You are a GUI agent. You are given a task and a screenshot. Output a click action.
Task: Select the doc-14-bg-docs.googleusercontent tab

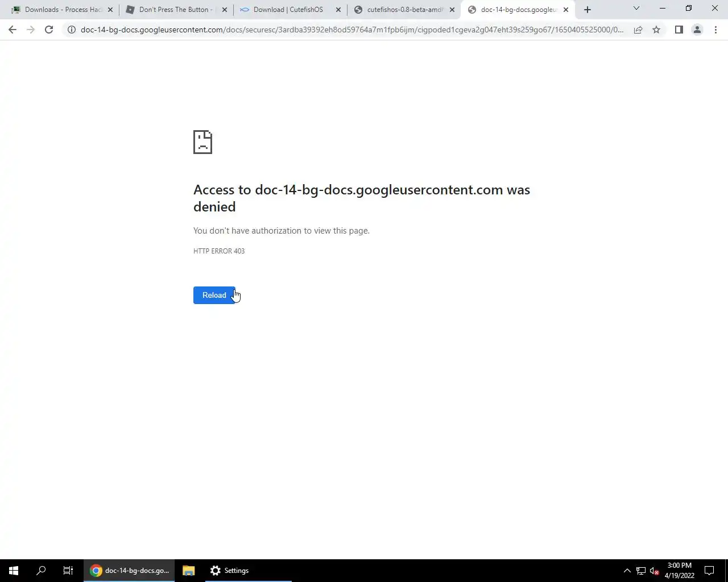tap(517, 10)
